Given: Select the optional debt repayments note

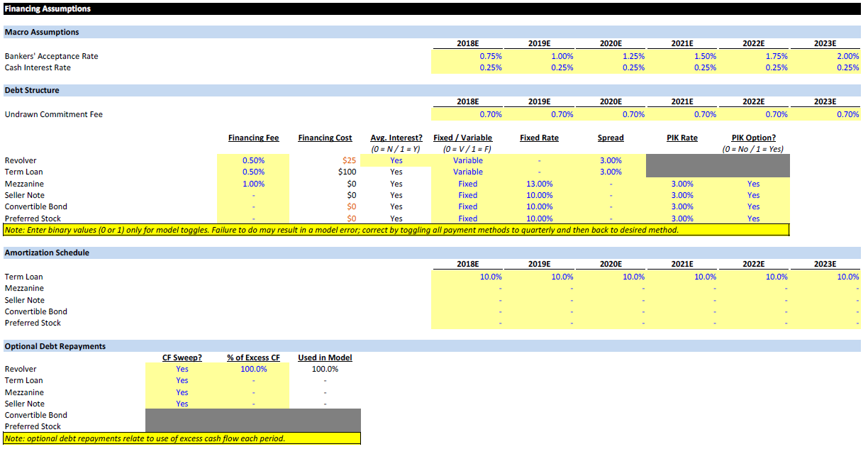Looking at the screenshot, I should point(182,438).
